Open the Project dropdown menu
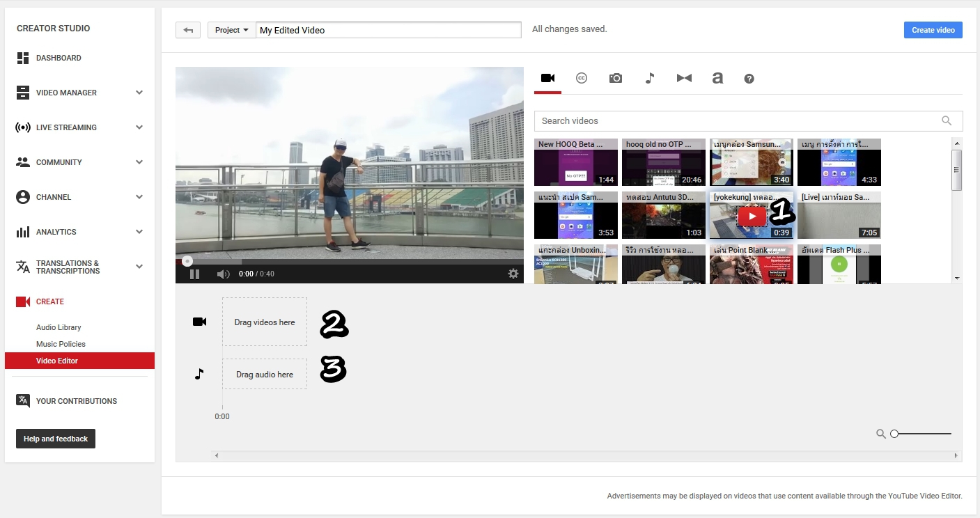 coord(231,30)
